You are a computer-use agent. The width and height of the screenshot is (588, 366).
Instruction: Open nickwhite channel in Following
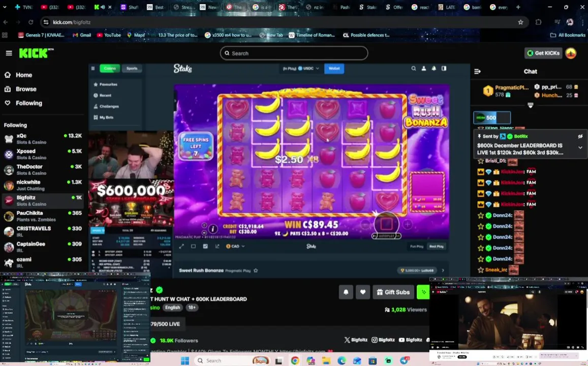pyautogui.click(x=42, y=185)
